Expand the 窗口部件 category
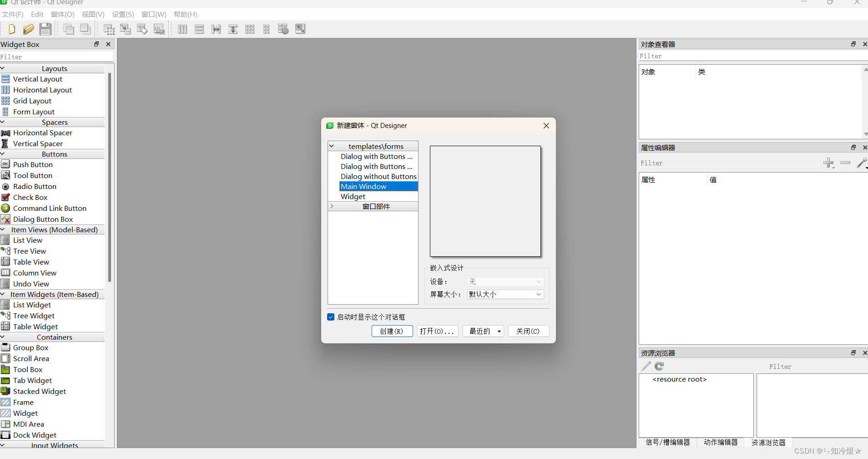Viewport: 868px width, 459px height. click(x=333, y=206)
